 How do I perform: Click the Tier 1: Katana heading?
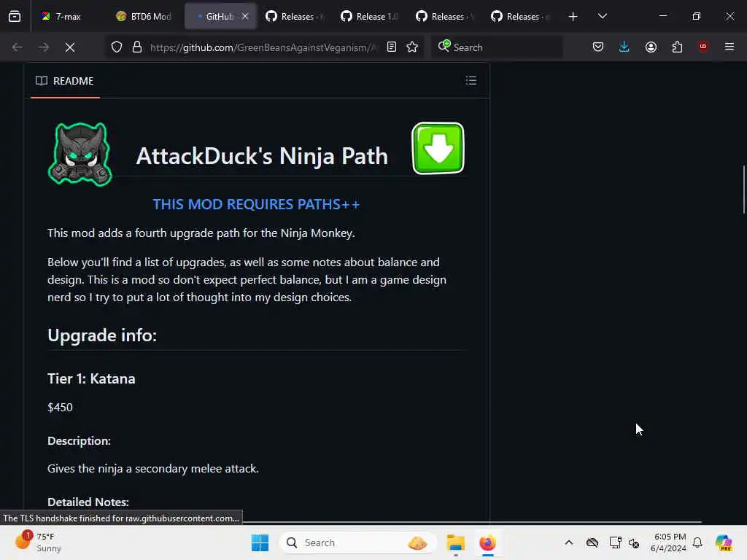coord(91,378)
